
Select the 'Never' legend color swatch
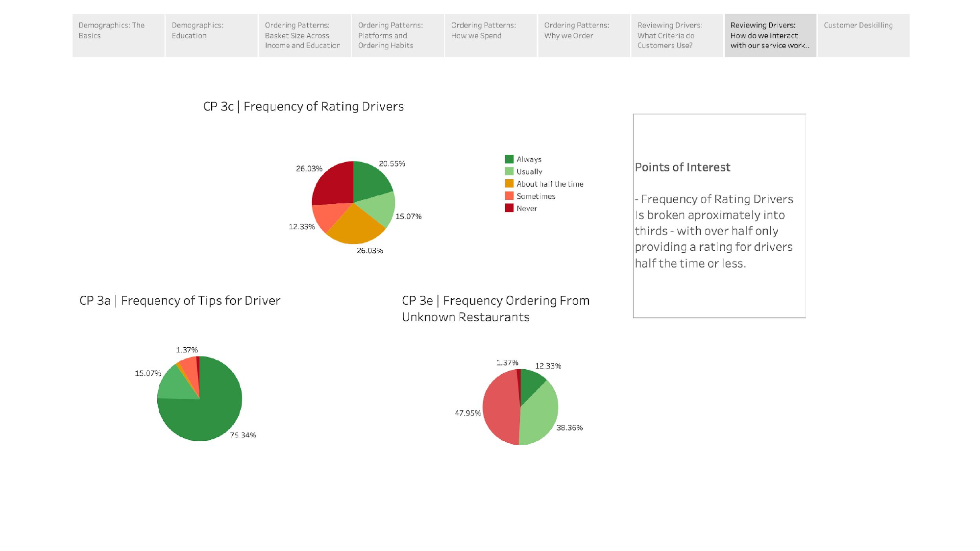point(508,208)
